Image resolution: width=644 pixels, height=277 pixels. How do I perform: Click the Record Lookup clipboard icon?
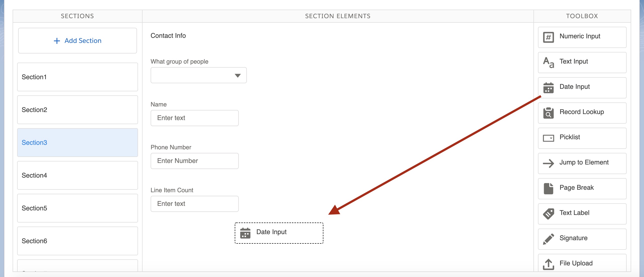tap(548, 113)
